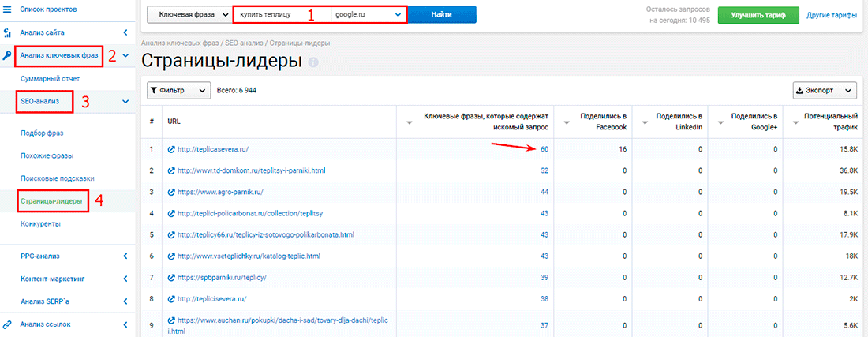The width and height of the screenshot is (868, 337).
Task: Click external link icon beside agro-parnik.ru
Action: click(x=170, y=192)
